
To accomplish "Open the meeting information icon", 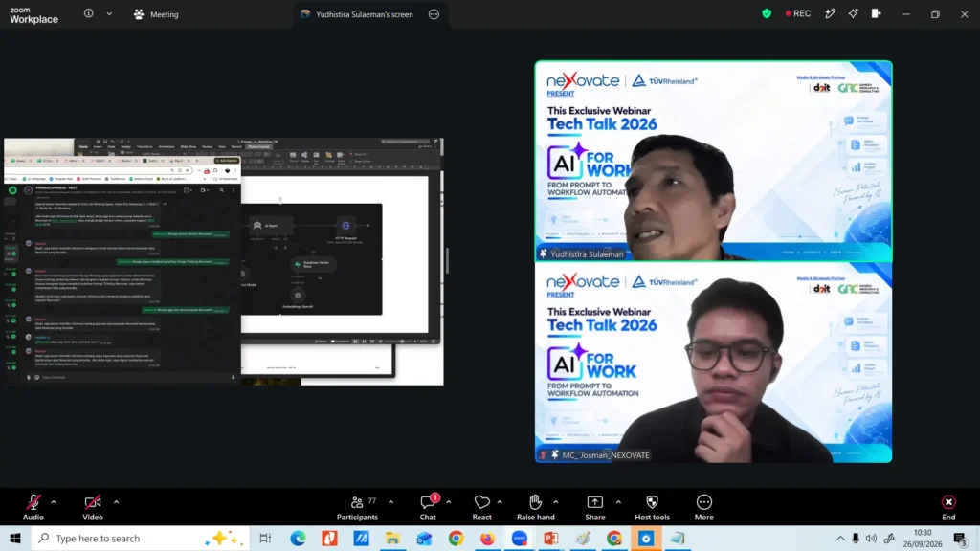I will (89, 13).
